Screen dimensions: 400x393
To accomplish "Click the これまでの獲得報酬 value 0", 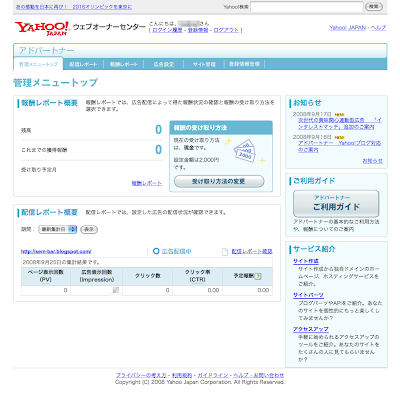I will point(159,150).
